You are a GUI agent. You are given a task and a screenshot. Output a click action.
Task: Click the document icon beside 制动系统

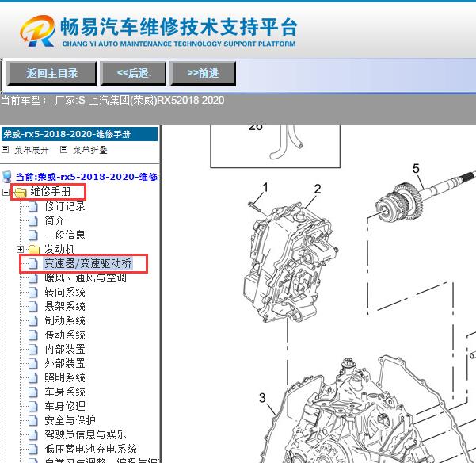pyautogui.click(x=33, y=321)
